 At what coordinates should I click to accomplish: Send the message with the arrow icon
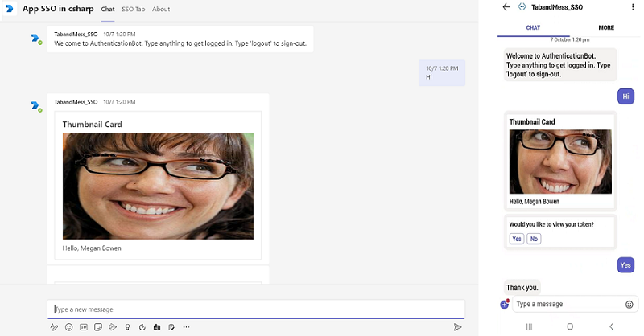[x=457, y=327]
